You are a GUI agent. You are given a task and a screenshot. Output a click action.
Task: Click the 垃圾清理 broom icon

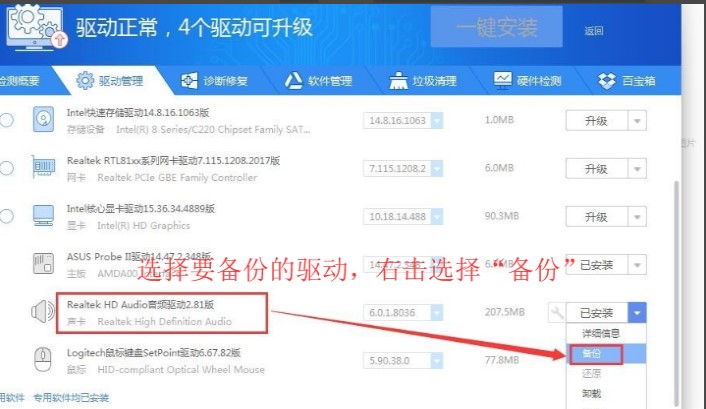[398, 81]
